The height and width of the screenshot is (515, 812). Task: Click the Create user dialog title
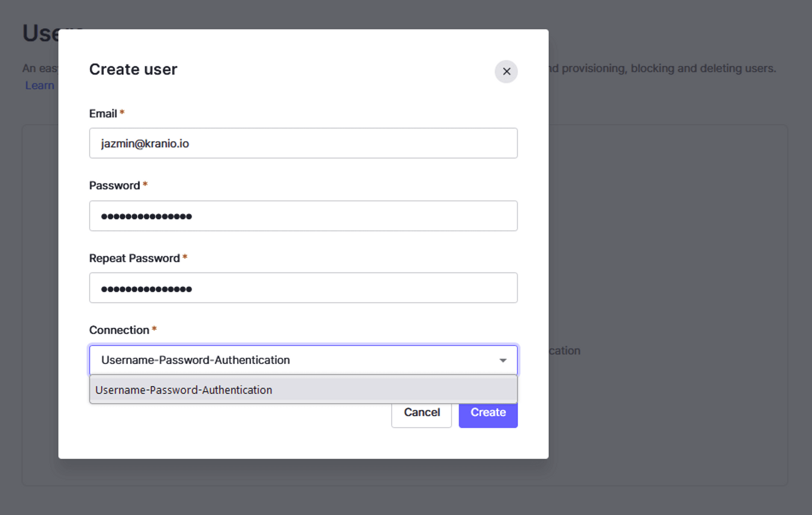(x=133, y=69)
